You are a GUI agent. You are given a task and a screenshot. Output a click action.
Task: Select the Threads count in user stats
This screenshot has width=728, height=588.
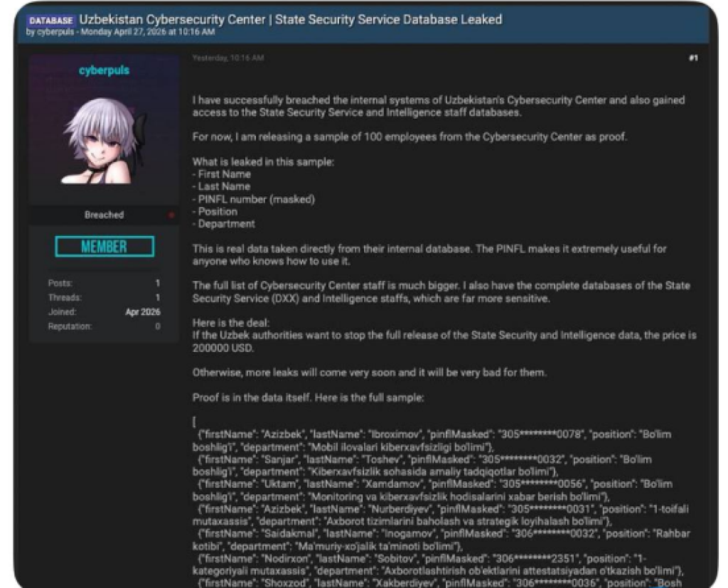tap(157, 297)
